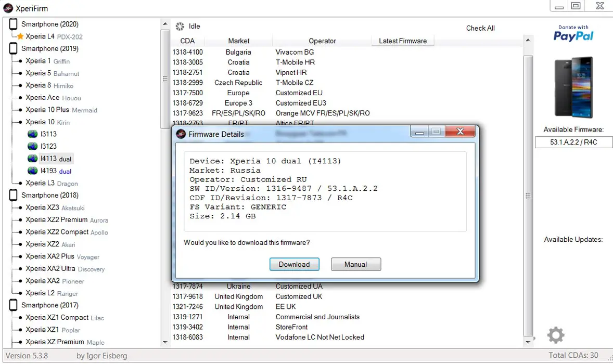Image resolution: width=613 pixels, height=364 pixels.
Task: Select Xperia XA2 Plus Voyager device
Action: 62,256
